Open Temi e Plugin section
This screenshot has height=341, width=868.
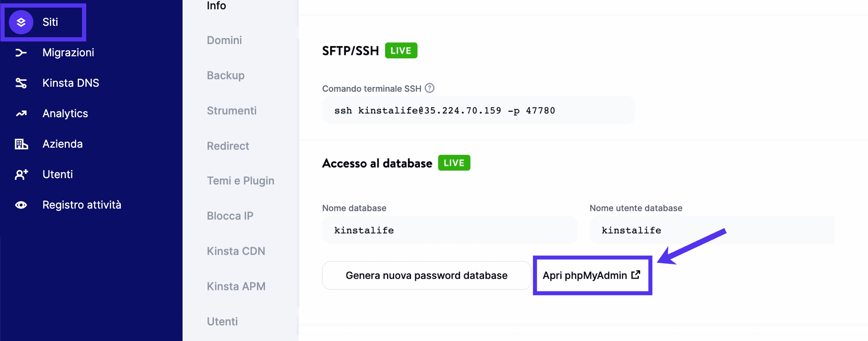[x=240, y=181]
